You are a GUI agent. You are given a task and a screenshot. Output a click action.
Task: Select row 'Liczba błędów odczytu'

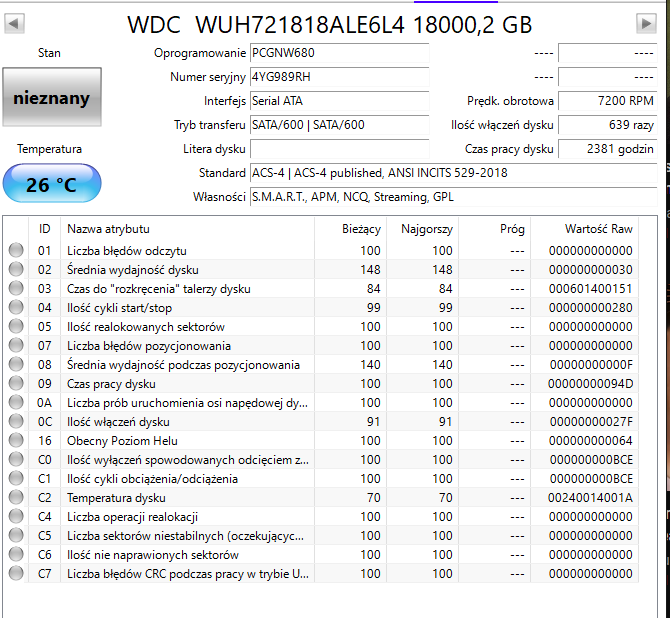click(x=323, y=250)
